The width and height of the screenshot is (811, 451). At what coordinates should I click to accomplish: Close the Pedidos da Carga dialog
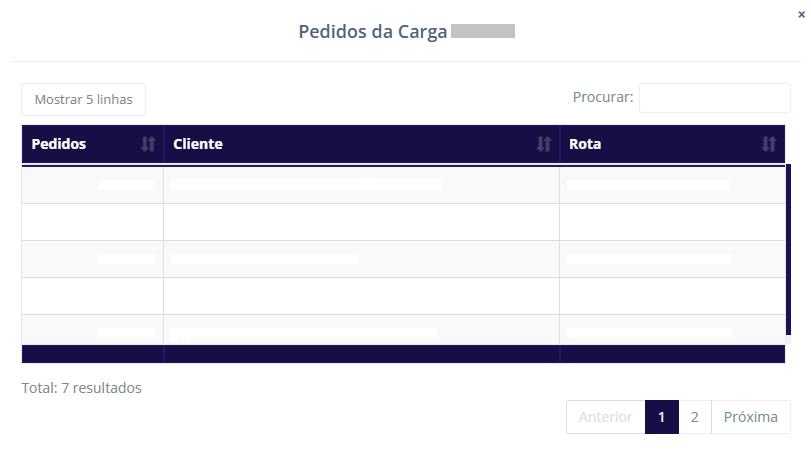tap(801, 14)
